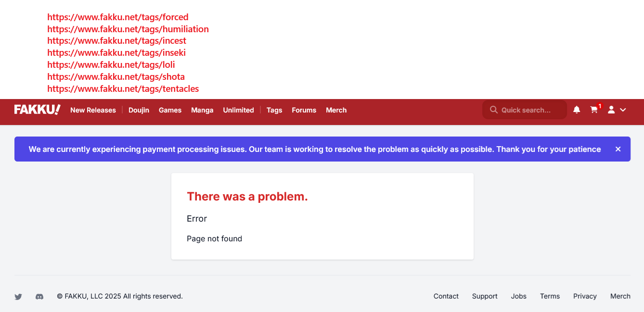
Task: Dismiss the payment processing issues banner
Action: tap(618, 149)
